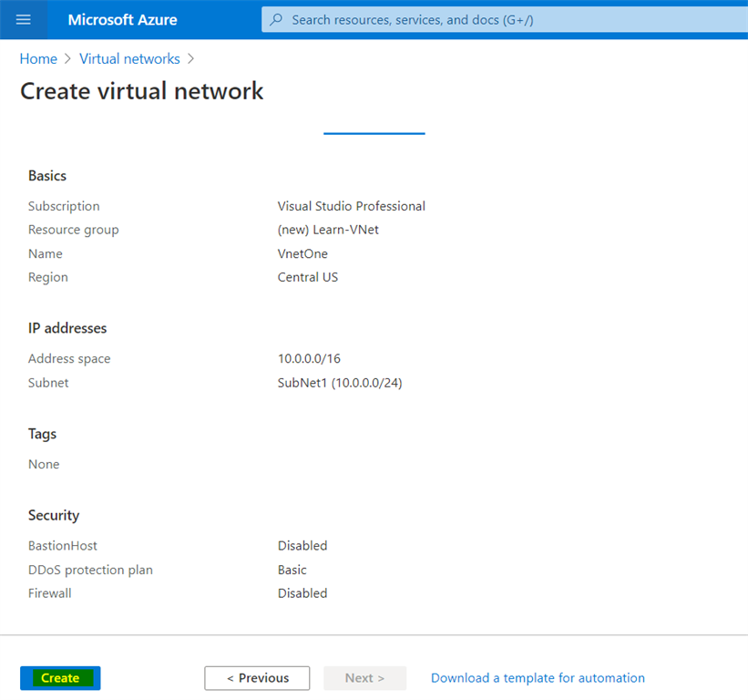Click the Microsoft Azure logo
Screen dimensions: 748x700
122,19
